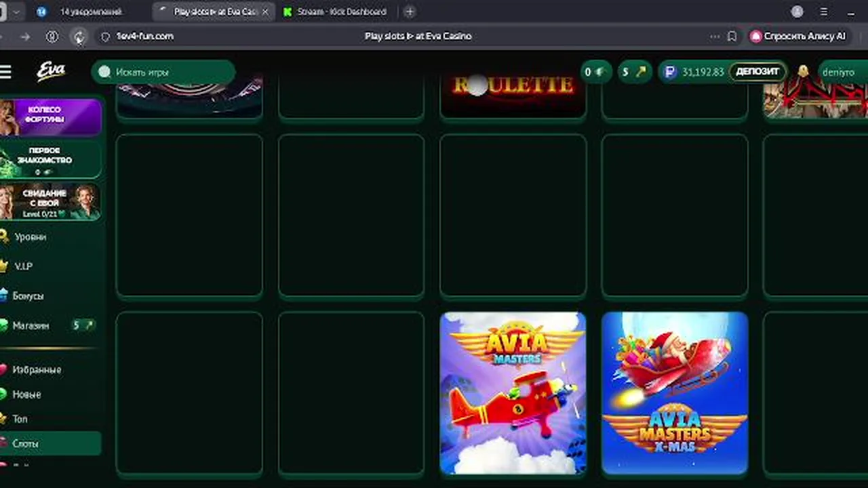Launch the Avia Masters X-Mas game tile
This screenshot has width=868, height=488.
675,393
